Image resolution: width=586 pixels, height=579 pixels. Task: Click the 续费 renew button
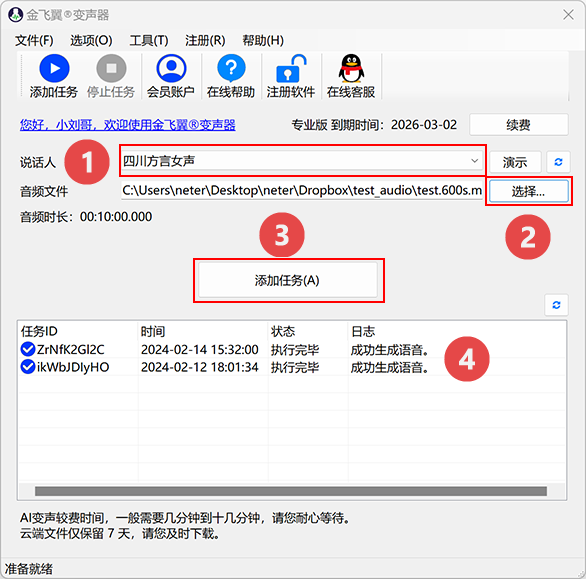pyautogui.click(x=519, y=125)
